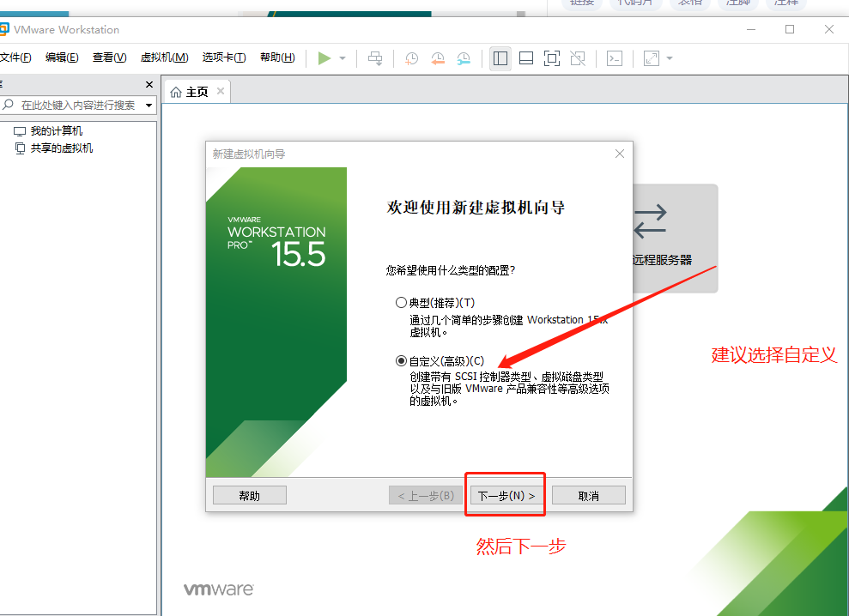Click the 帮助 button in the wizard
Viewport: 849px width, 616px height.
250,495
